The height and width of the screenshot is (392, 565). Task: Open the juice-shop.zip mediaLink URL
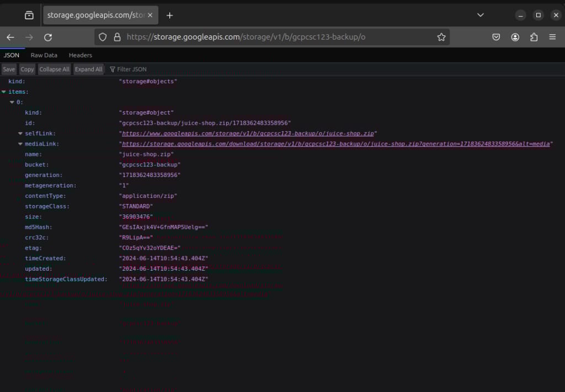click(335, 144)
